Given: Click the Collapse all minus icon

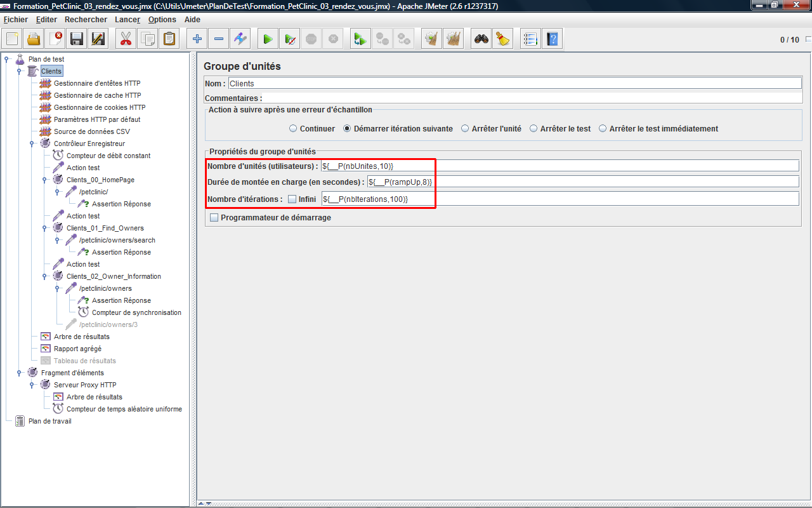Looking at the screenshot, I should click(x=219, y=39).
